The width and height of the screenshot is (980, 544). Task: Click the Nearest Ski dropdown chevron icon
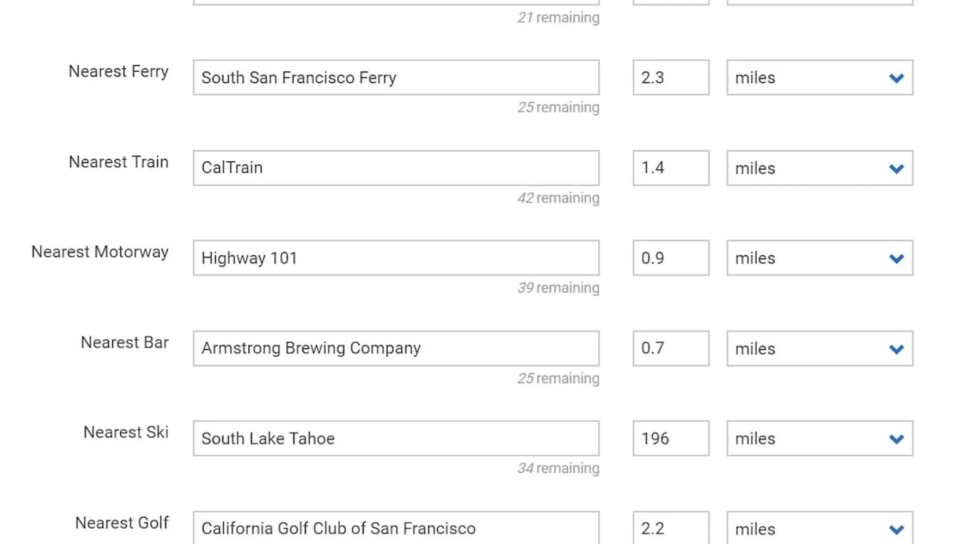(x=896, y=439)
